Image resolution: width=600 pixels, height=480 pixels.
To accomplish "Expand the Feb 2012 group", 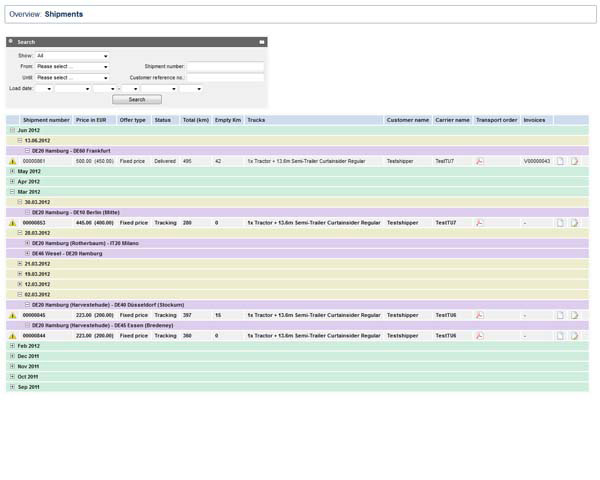I will click(13, 346).
